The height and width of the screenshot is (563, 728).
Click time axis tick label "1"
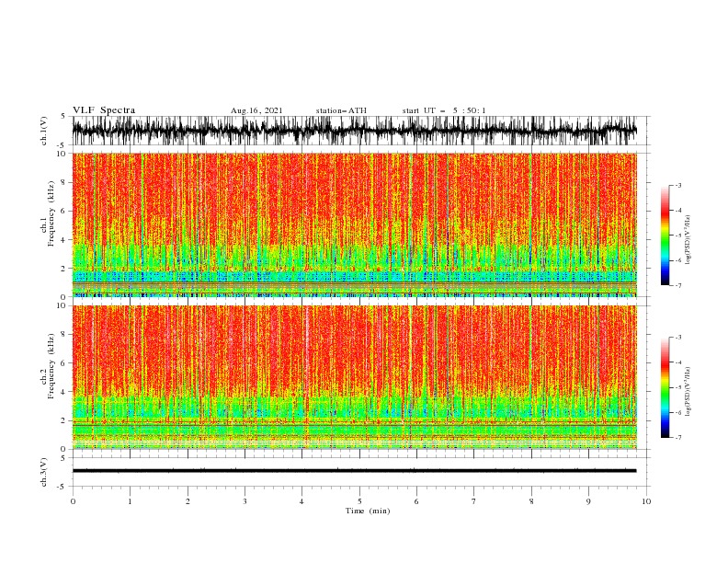(130, 501)
